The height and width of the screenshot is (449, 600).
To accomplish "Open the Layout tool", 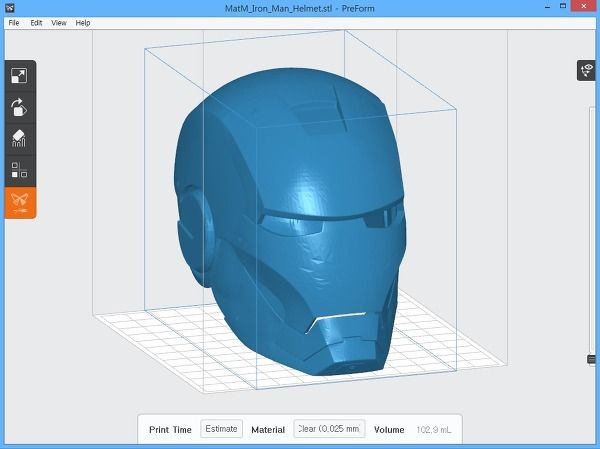I will [20, 171].
